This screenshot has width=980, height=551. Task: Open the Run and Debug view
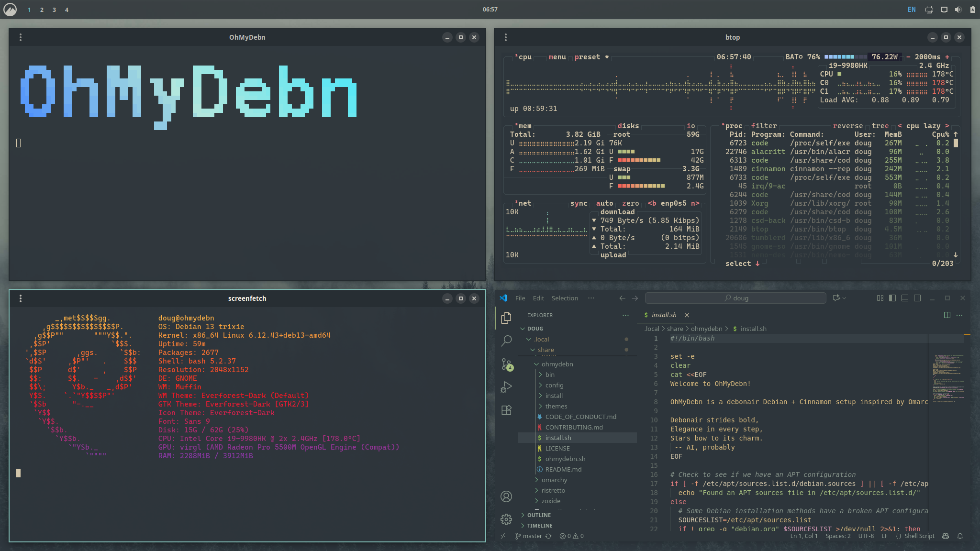pos(506,387)
